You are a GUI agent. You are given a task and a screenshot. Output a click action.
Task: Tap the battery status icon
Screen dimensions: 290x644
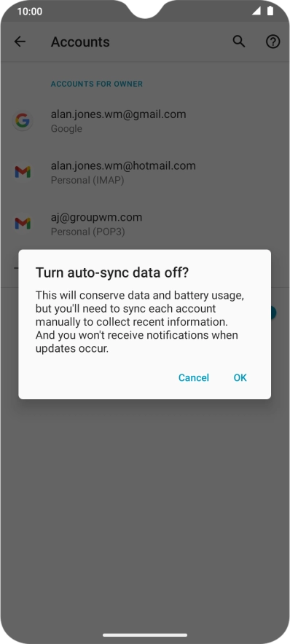point(270,11)
